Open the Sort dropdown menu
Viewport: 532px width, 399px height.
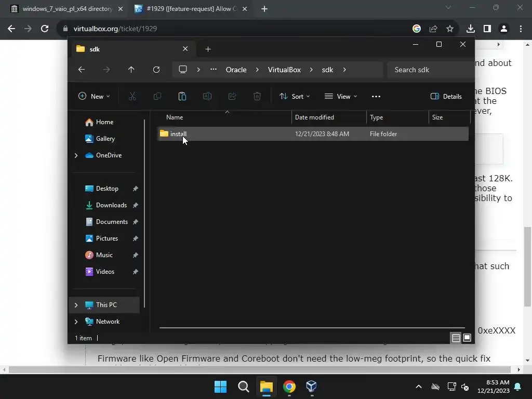[295, 96]
